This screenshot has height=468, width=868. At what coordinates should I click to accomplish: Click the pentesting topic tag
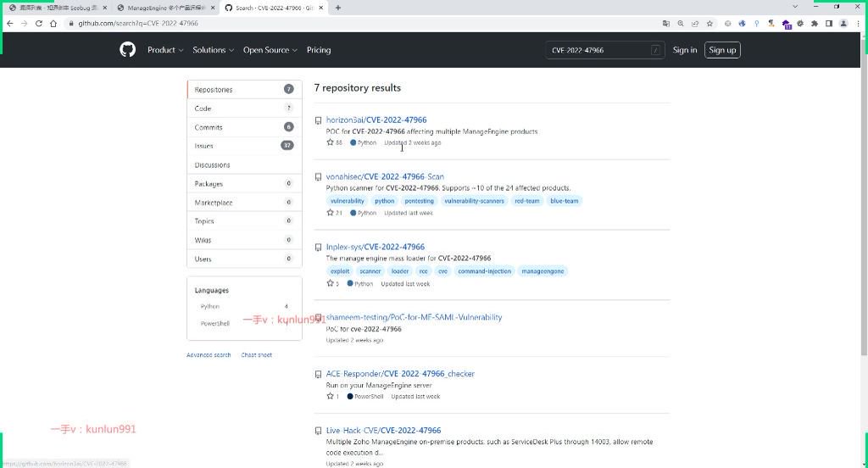pos(419,201)
